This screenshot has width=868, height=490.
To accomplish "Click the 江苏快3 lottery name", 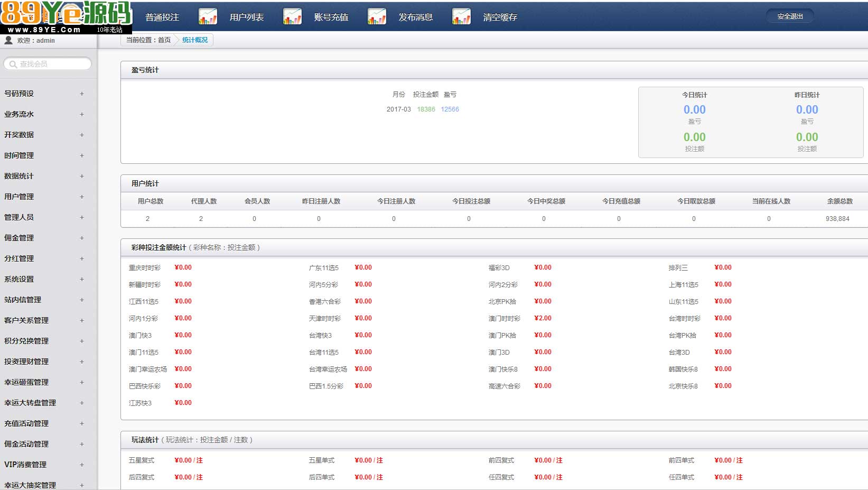I will [140, 403].
